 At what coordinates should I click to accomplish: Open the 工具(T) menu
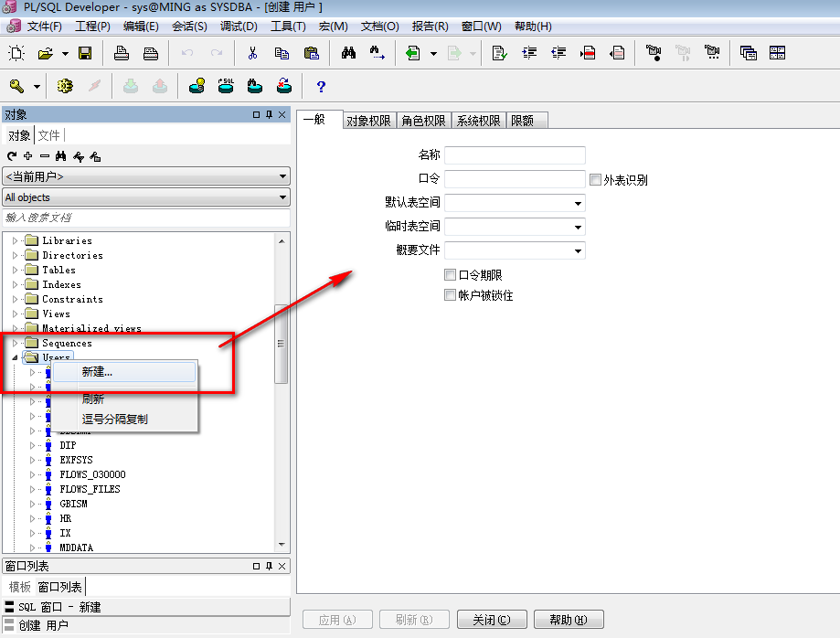(x=288, y=27)
